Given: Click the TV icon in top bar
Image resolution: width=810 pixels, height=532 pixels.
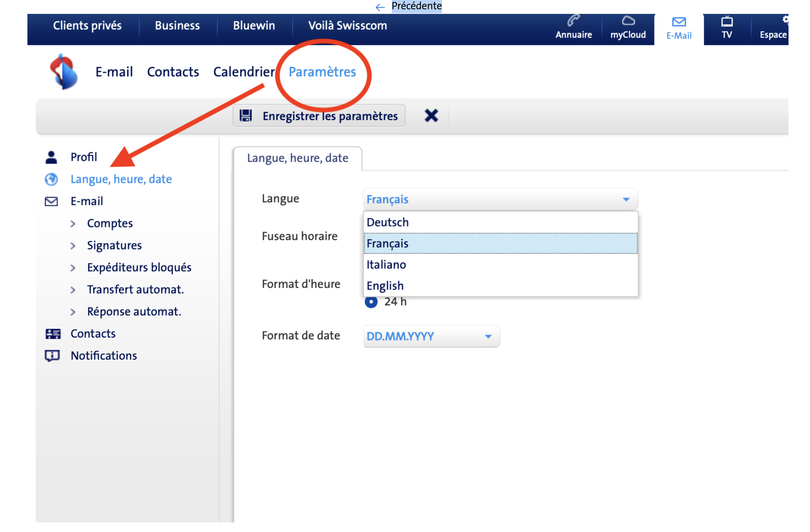Looking at the screenshot, I should pyautogui.click(x=727, y=22).
